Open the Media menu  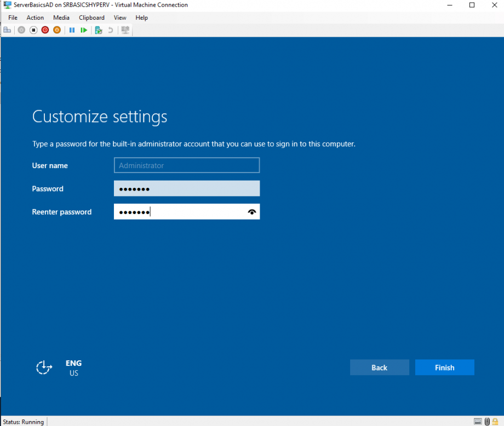[x=61, y=18]
